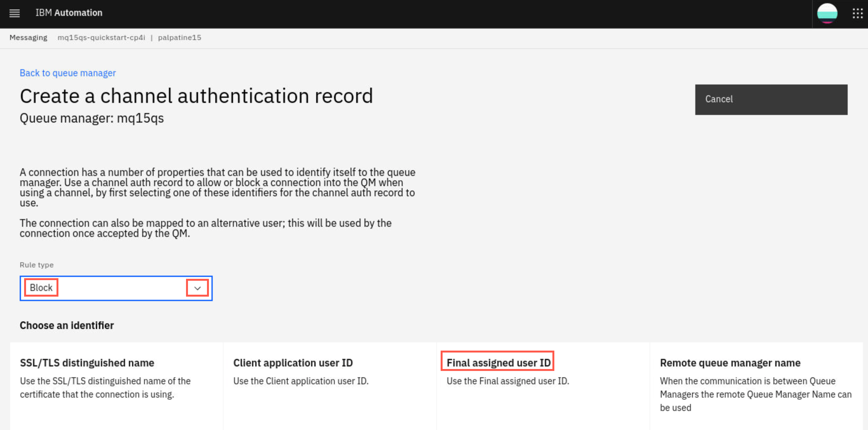Viewport: 868px width, 430px height.
Task: Click the Create a channel authentication record heading
Action: click(x=197, y=96)
